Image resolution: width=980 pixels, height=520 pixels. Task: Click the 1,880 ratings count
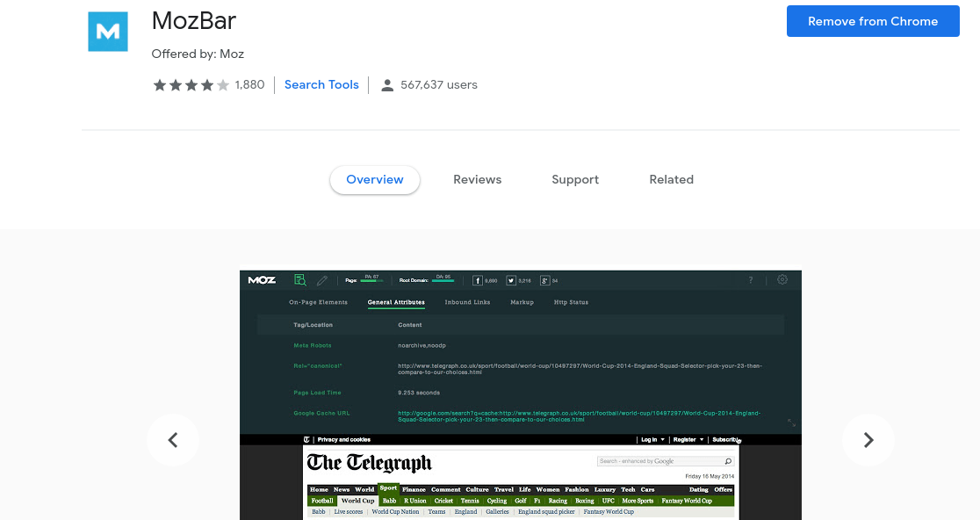pyautogui.click(x=250, y=84)
